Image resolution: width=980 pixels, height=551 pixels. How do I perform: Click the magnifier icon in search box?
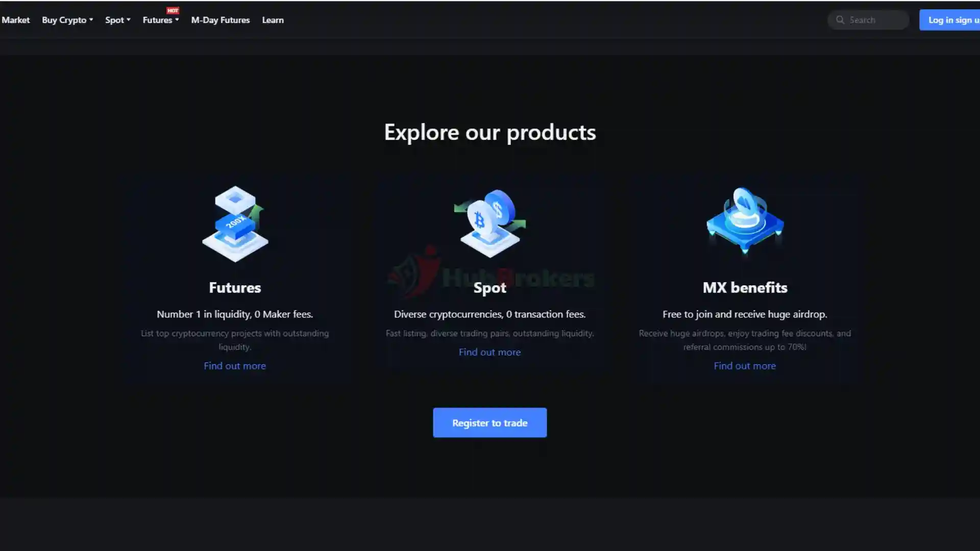(x=840, y=20)
